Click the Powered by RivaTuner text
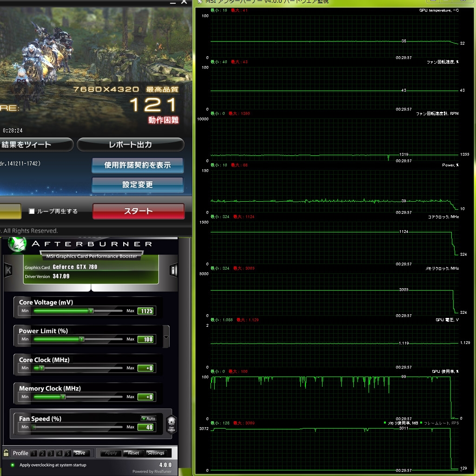Viewport: 476px width, 476px height. [x=152, y=471]
